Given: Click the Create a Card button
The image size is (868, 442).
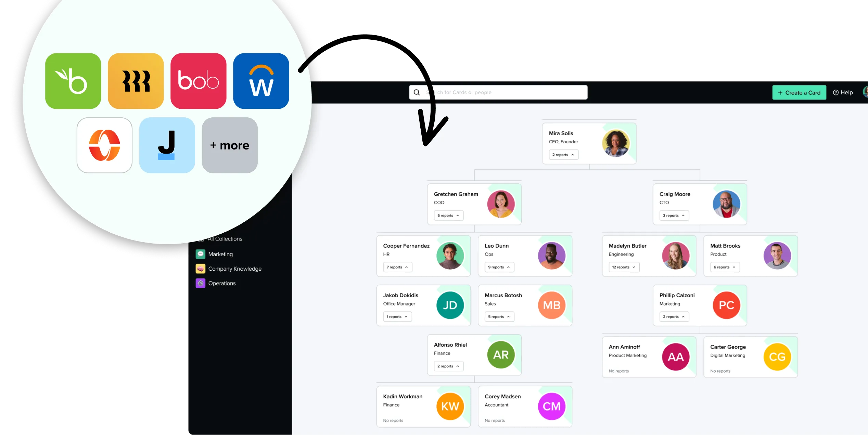Looking at the screenshot, I should [x=799, y=92].
